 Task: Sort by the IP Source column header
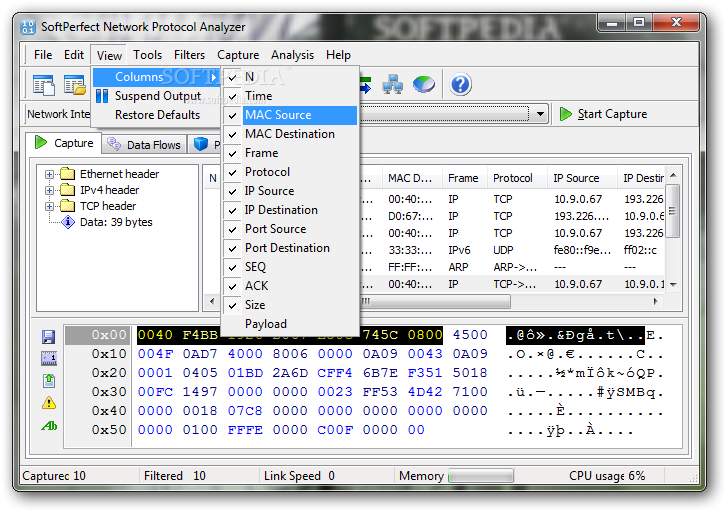582,178
